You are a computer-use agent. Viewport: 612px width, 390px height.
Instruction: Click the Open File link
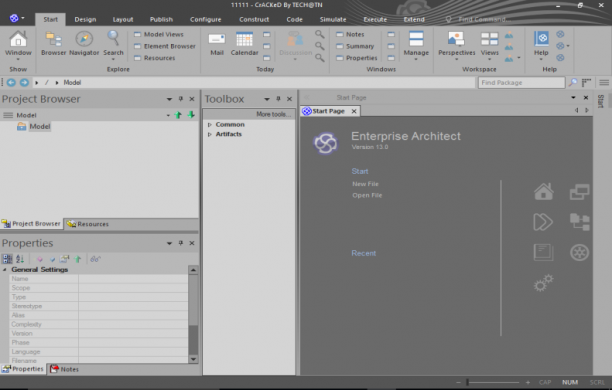pos(367,195)
